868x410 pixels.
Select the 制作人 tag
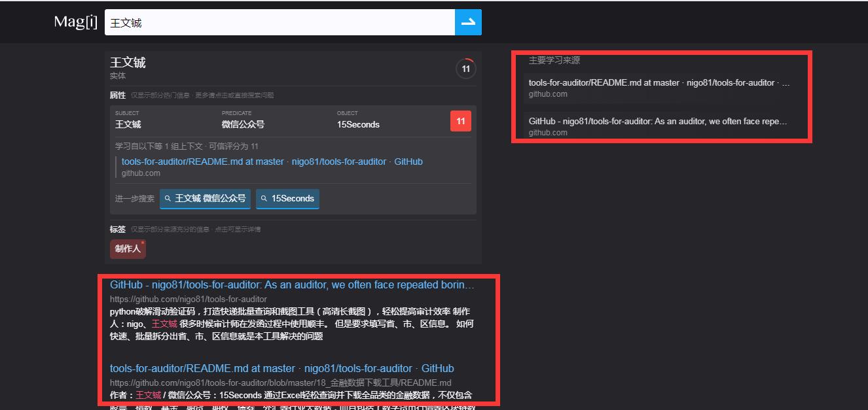[x=127, y=248]
